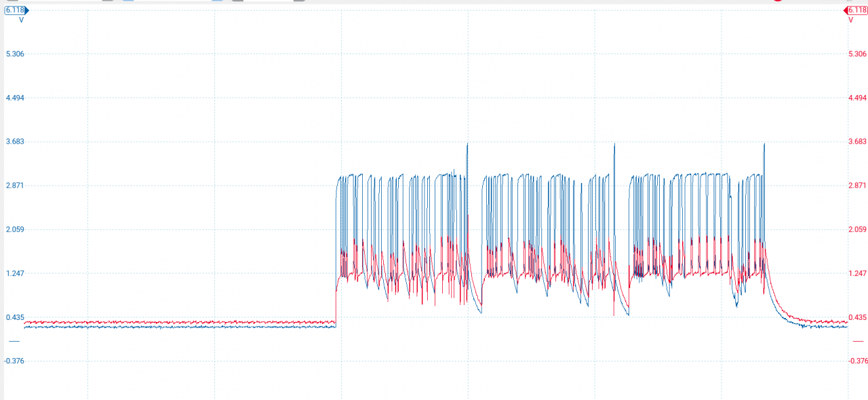The height and width of the screenshot is (400, 868).
Task: Click the red 1.247 axis value
Action: pos(858,273)
